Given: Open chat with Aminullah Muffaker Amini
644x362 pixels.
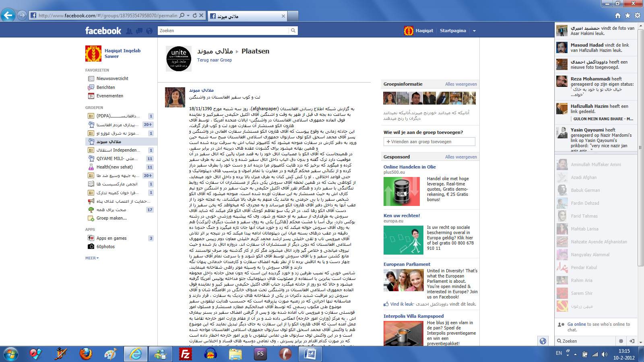Looking at the screenshot, I should tap(596, 165).
